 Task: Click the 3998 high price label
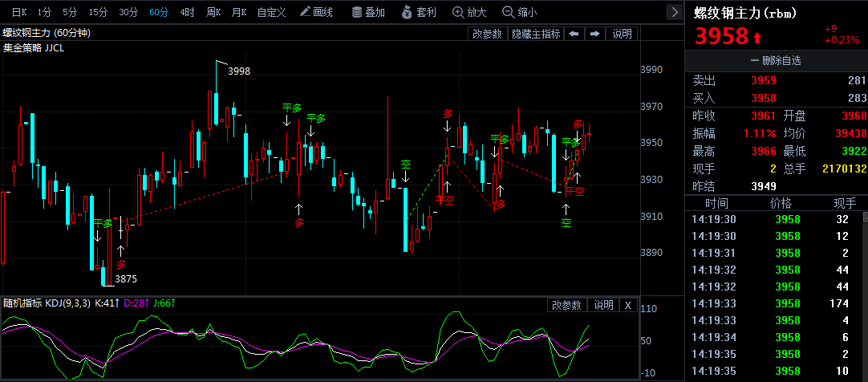pyautogui.click(x=239, y=71)
